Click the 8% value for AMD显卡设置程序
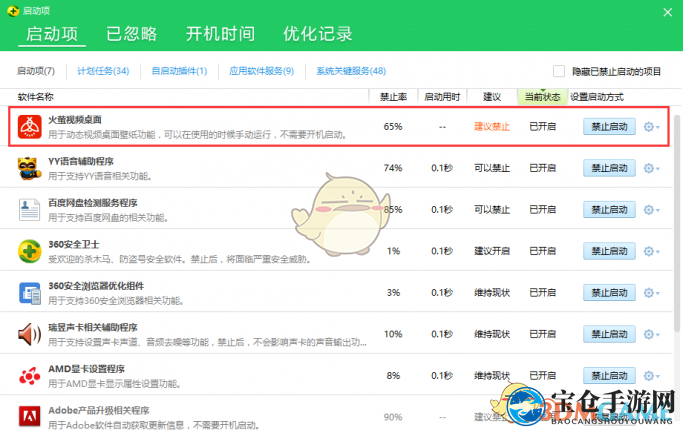The image size is (683, 430). [x=393, y=376]
